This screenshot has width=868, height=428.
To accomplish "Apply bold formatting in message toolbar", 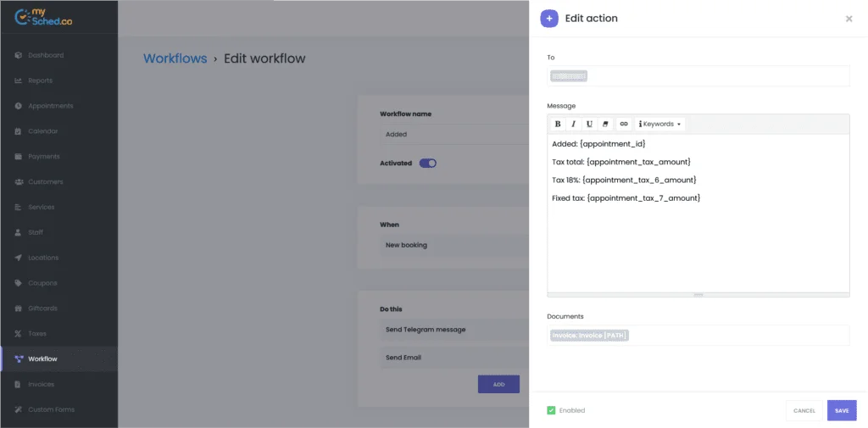I will pyautogui.click(x=558, y=124).
